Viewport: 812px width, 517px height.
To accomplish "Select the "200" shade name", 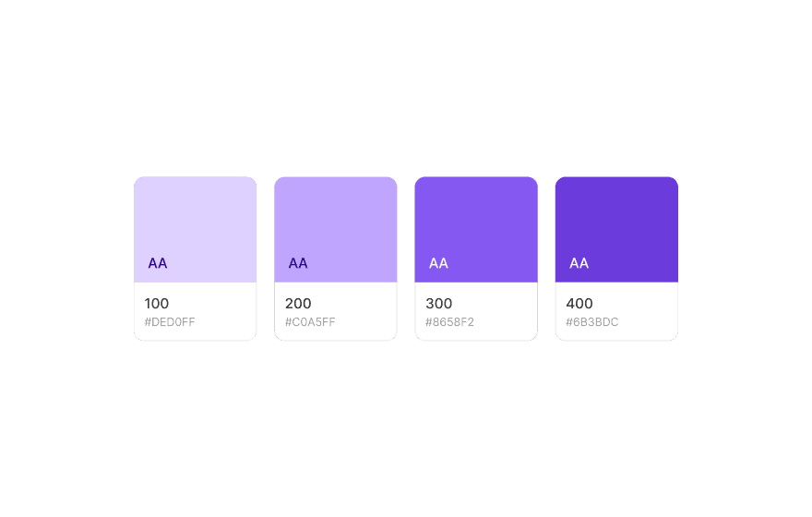I will [x=298, y=303].
